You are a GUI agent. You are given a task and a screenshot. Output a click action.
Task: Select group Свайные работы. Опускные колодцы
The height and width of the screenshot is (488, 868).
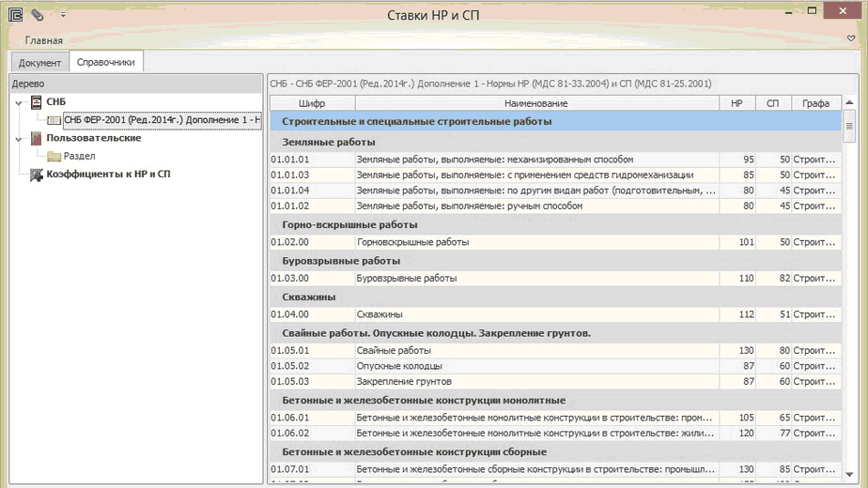tap(556, 333)
